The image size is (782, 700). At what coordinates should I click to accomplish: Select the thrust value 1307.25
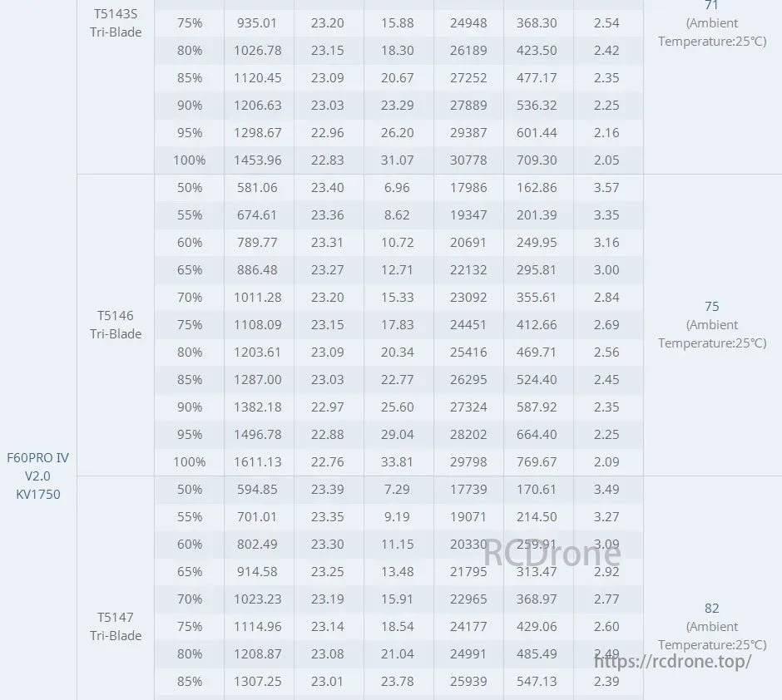point(258,682)
